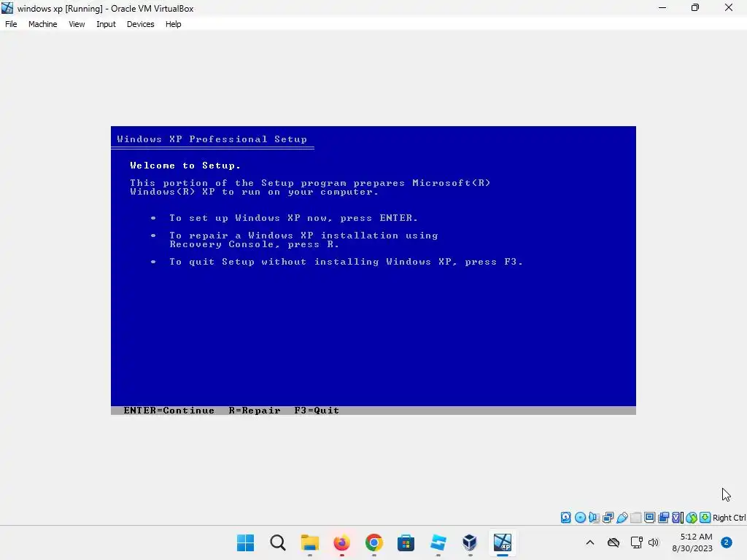Open the blue tilted-square app in the taskbar
The image size is (747, 560).
tap(438, 542)
